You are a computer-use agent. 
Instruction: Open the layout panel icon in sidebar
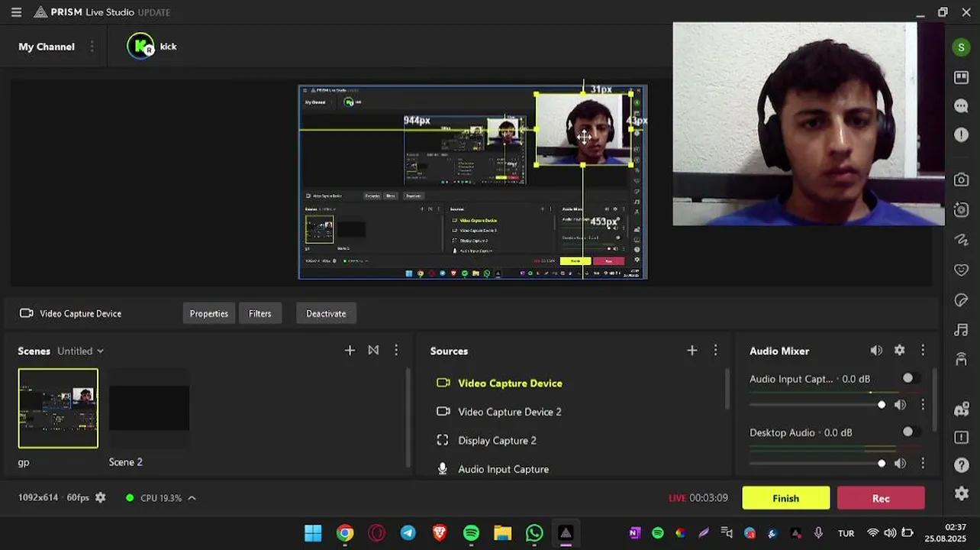[961, 77]
